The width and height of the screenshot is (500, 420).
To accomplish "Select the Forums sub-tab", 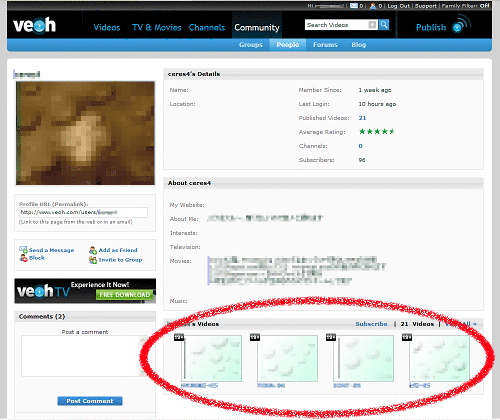I will point(325,45).
